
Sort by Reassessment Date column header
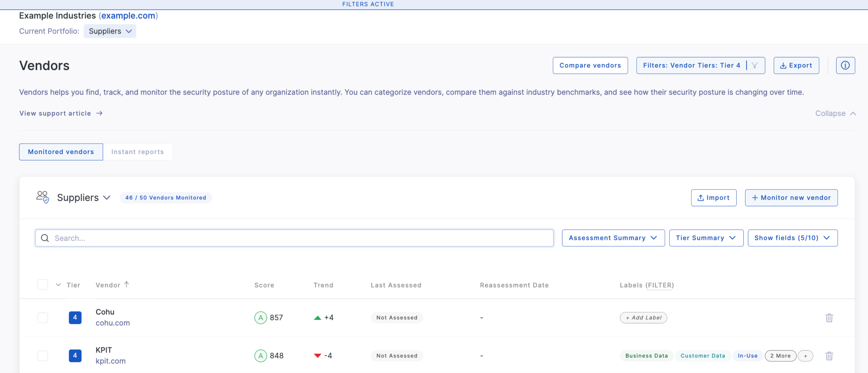pyautogui.click(x=514, y=285)
